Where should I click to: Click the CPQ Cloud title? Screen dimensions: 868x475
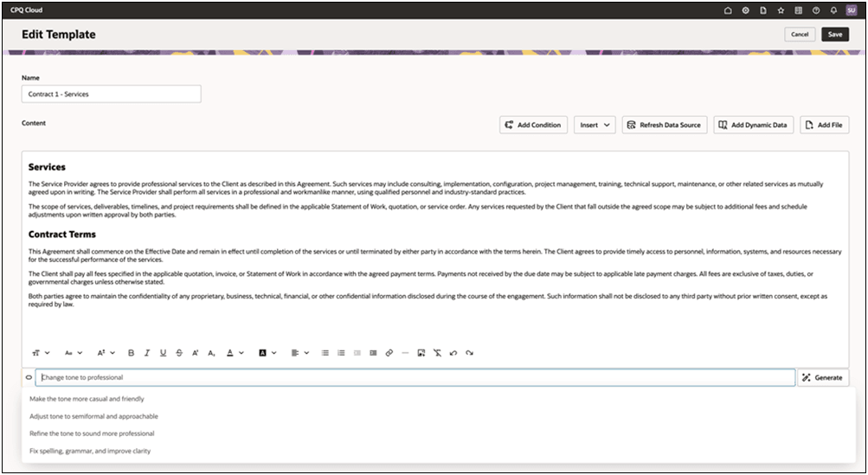27,10
